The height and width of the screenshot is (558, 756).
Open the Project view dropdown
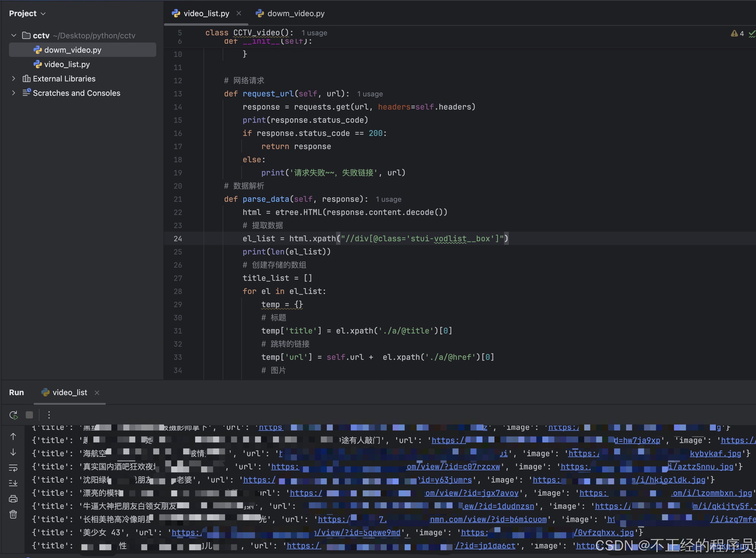click(x=43, y=13)
